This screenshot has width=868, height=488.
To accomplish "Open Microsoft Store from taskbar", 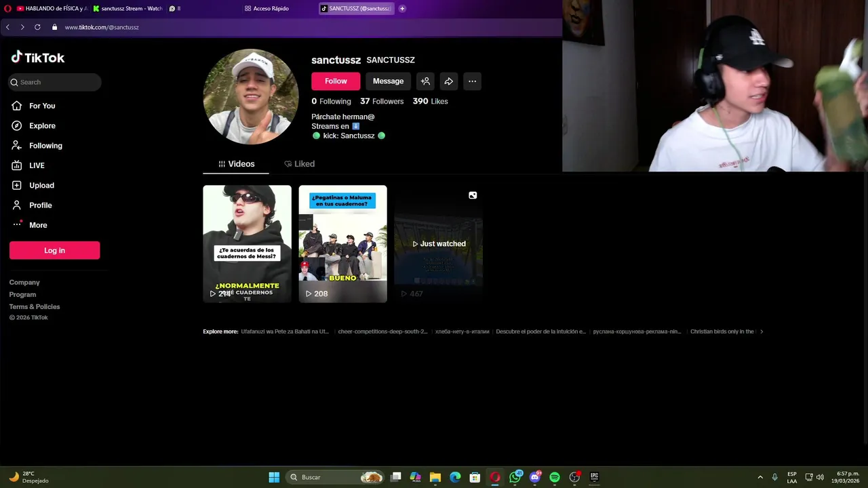I will pos(475,477).
